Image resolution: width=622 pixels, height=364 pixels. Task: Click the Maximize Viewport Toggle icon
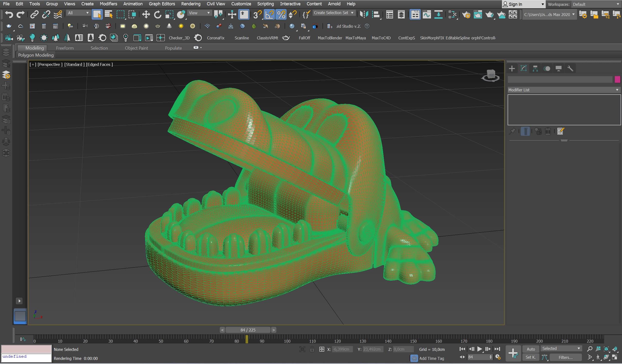tap(615, 357)
